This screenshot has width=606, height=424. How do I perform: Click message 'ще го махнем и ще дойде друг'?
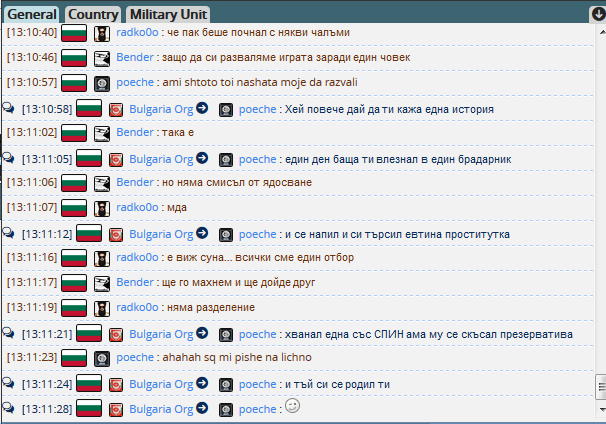pyautogui.click(x=238, y=283)
